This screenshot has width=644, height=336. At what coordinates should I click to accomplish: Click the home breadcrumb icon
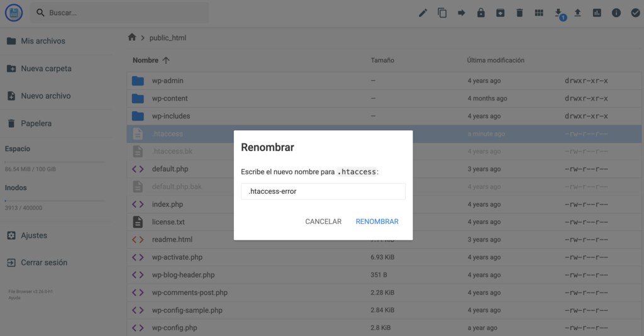[132, 37]
